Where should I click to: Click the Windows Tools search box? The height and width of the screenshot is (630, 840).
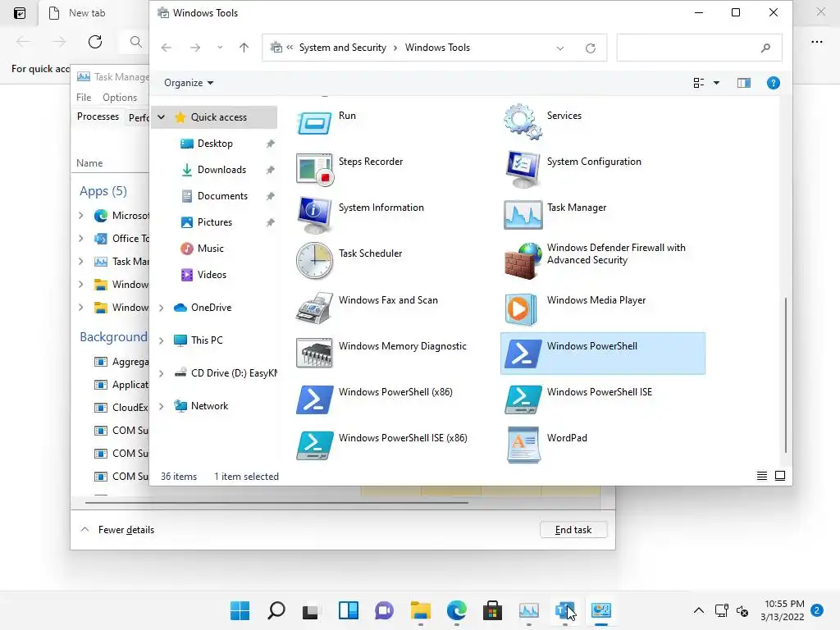(x=699, y=48)
